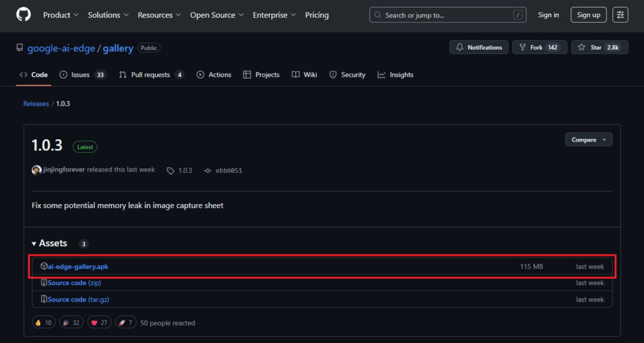The image size is (644, 343).
Task: Click the party popper reaction
Action: pos(72,322)
